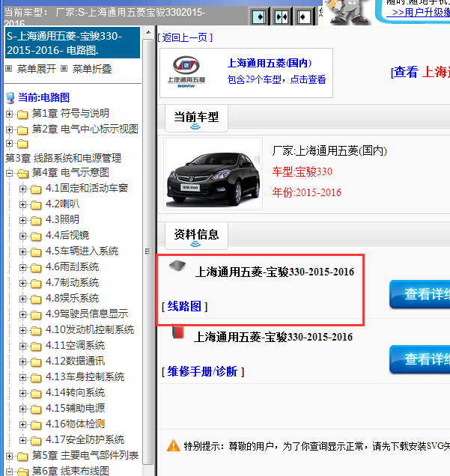
Task: Select the 4.11空调系统 tree item
Action: coord(75,345)
